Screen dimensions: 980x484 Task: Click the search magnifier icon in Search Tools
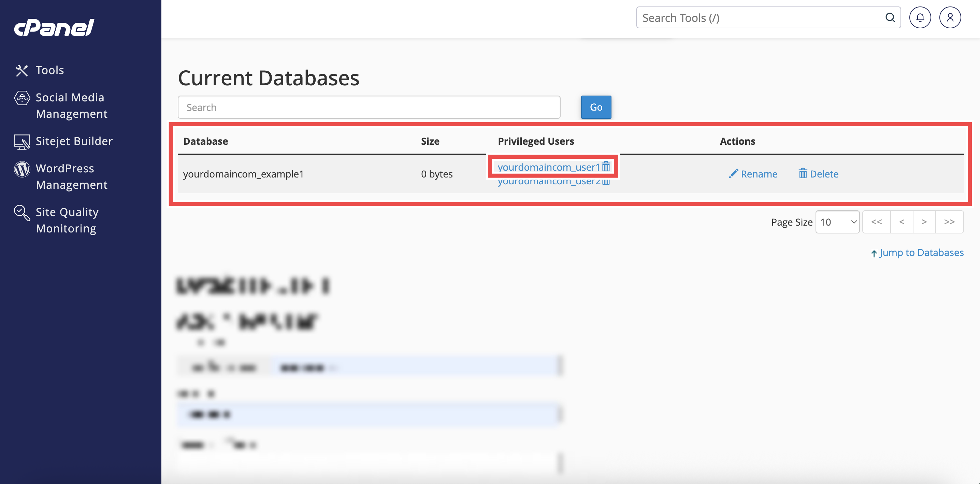[x=890, y=17]
